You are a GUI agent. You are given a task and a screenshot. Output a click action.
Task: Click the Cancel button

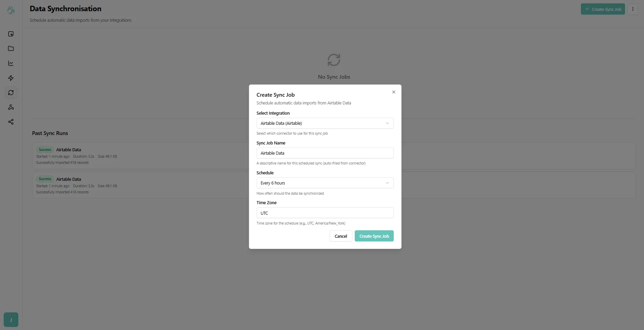click(x=341, y=236)
